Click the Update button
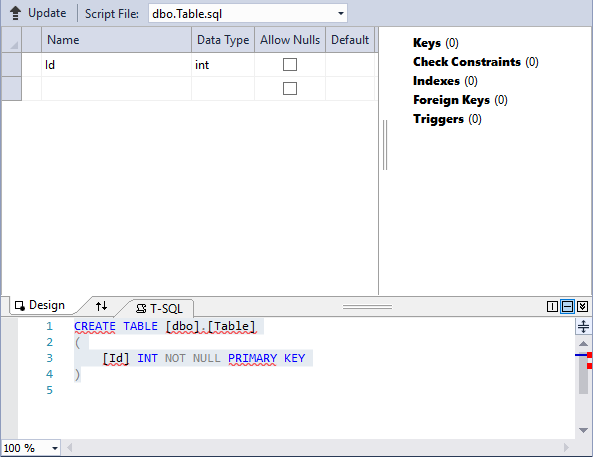593x457 pixels. [x=38, y=13]
